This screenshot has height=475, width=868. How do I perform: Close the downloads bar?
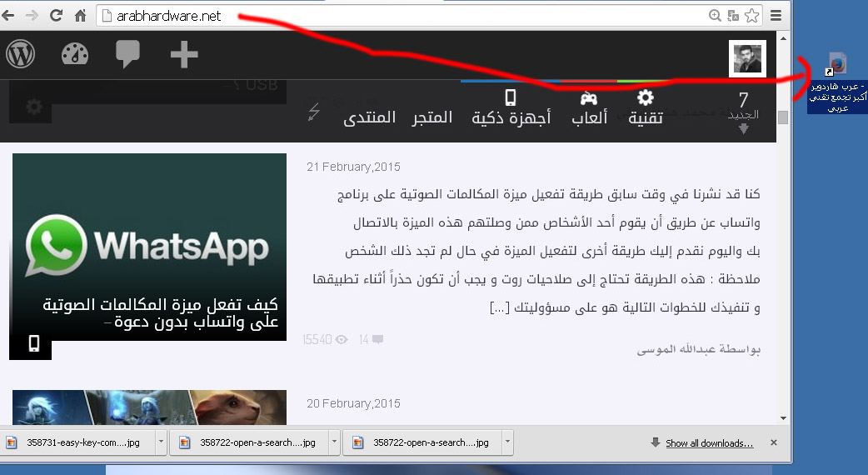coord(774,442)
